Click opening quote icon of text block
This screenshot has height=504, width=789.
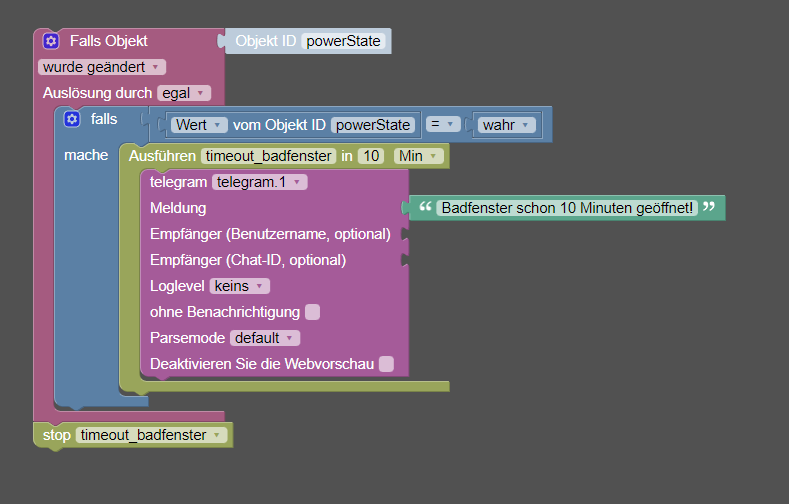[x=426, y=207]
